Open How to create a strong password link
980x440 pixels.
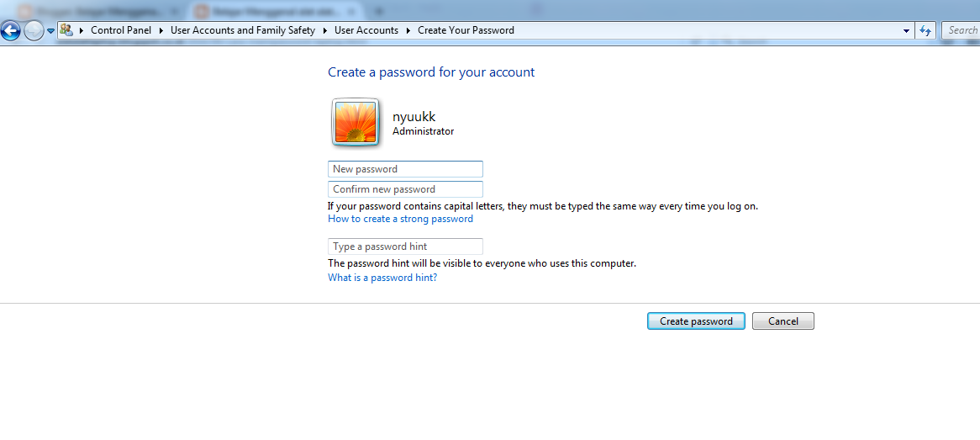point(401,219)
